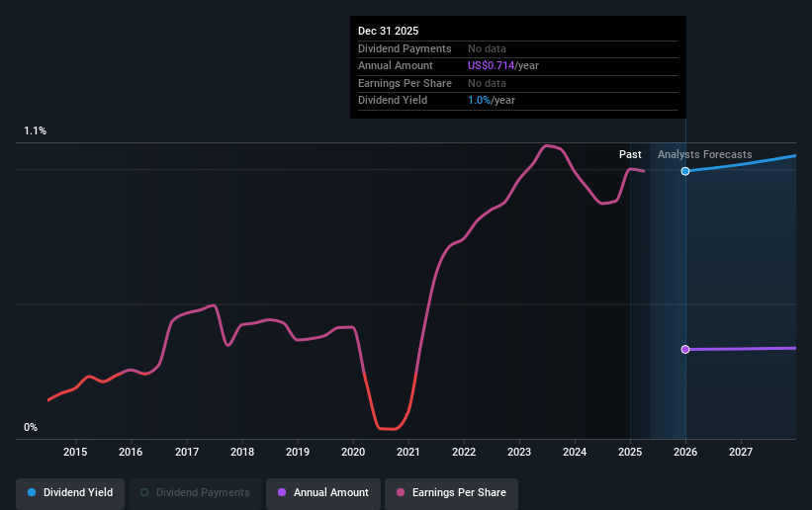Toggle the Annual Amount legend button

point(323,493)
